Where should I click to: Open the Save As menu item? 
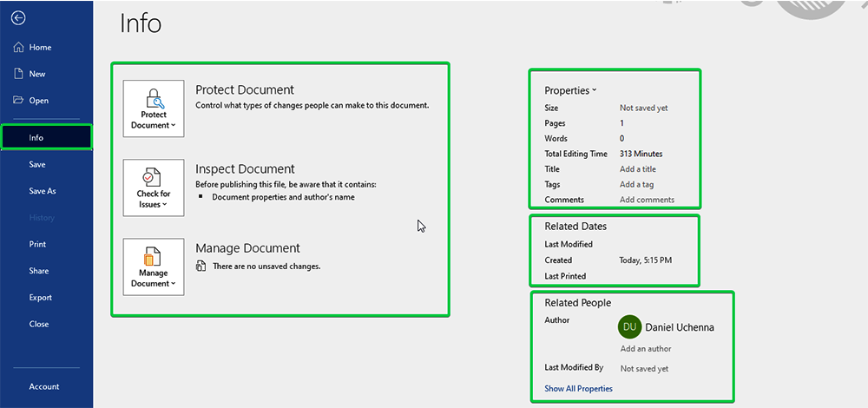pyautogui.click(x=42, y=191)
